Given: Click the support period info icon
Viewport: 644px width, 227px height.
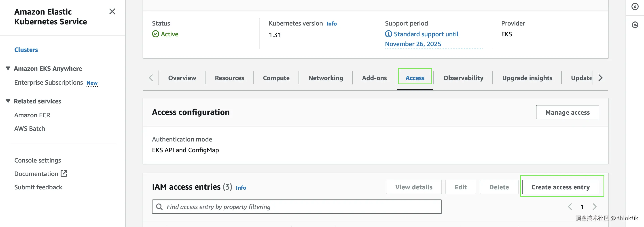Looking at the screenshot, I should 388,34.
